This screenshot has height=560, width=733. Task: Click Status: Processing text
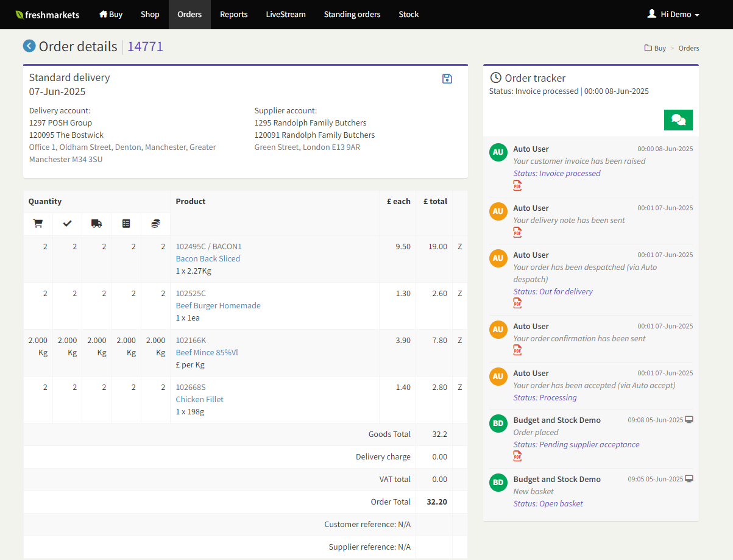pos(545,397)
